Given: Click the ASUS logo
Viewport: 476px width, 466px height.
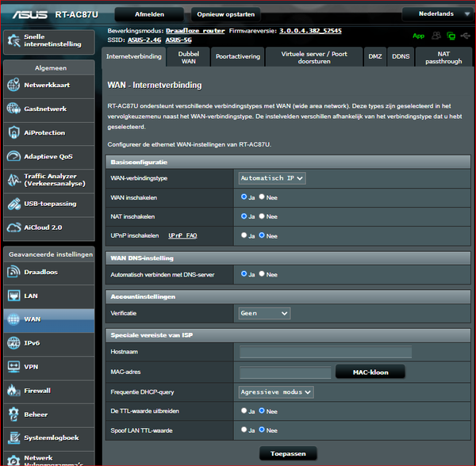Looking at the screenshot, I should tap(30, 14).
